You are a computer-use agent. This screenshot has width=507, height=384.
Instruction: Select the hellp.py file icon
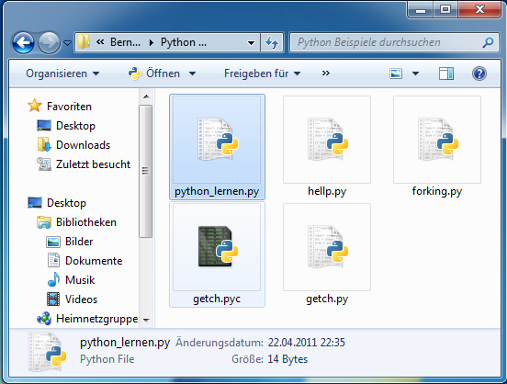(327, 140)
